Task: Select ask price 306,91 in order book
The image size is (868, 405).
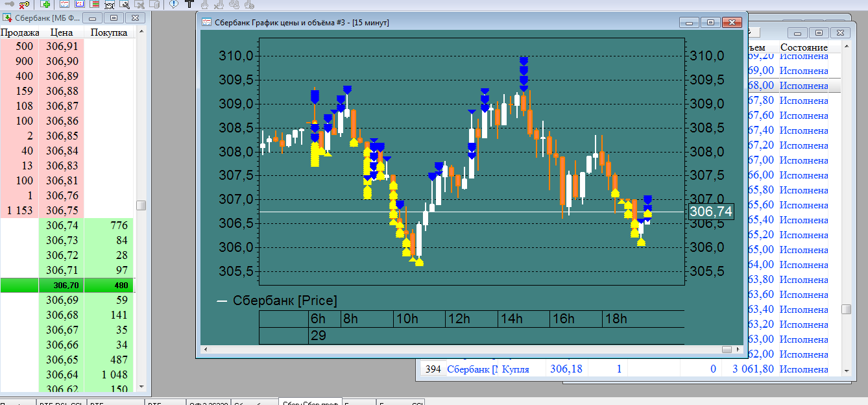Action: click(x=62, y=46)
